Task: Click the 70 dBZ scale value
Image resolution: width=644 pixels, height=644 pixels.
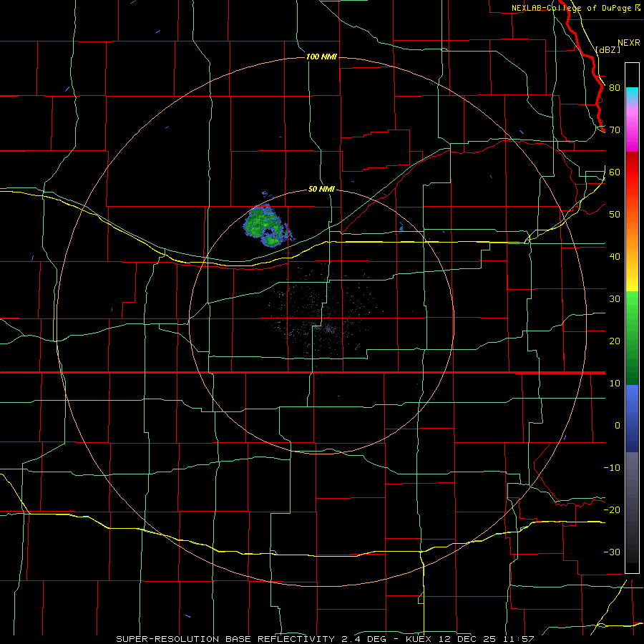Action: (615, 130)
